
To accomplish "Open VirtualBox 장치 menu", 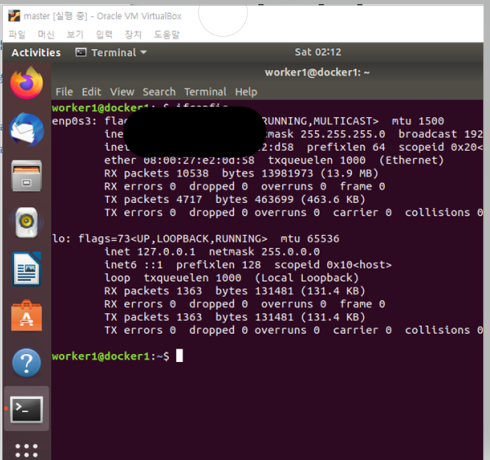I will 133,34.
